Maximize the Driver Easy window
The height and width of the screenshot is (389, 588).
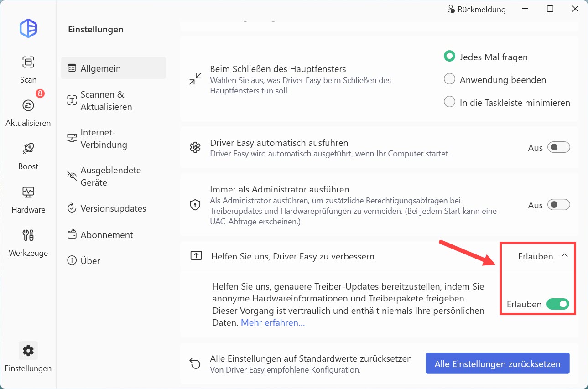tap(550, 9)
